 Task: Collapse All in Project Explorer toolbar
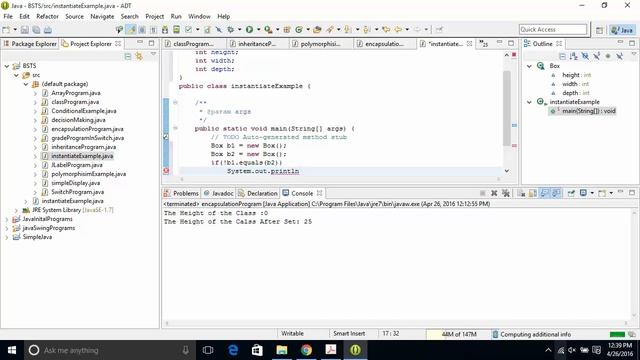128,56
